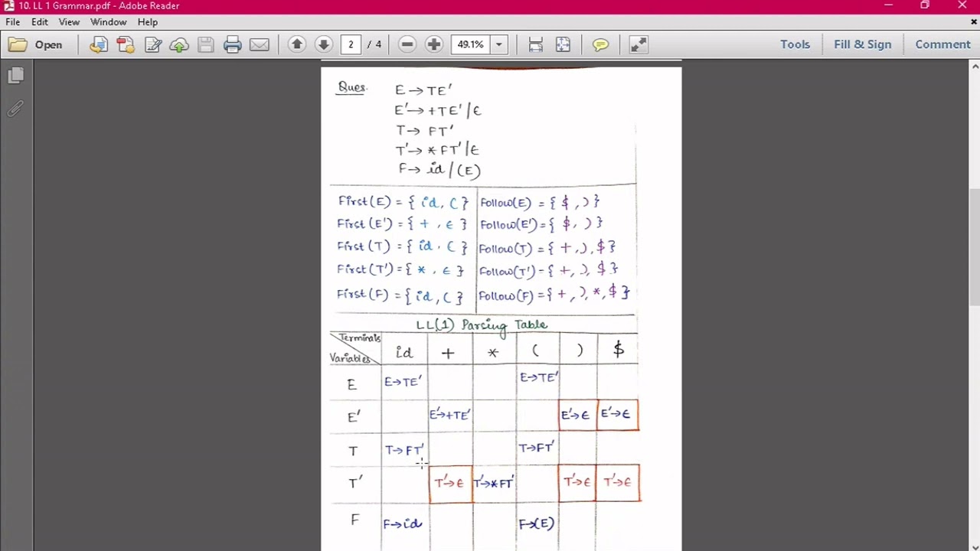Click the Save file floppy icon
Screen dimensions: 980x551
pos(206,44)
